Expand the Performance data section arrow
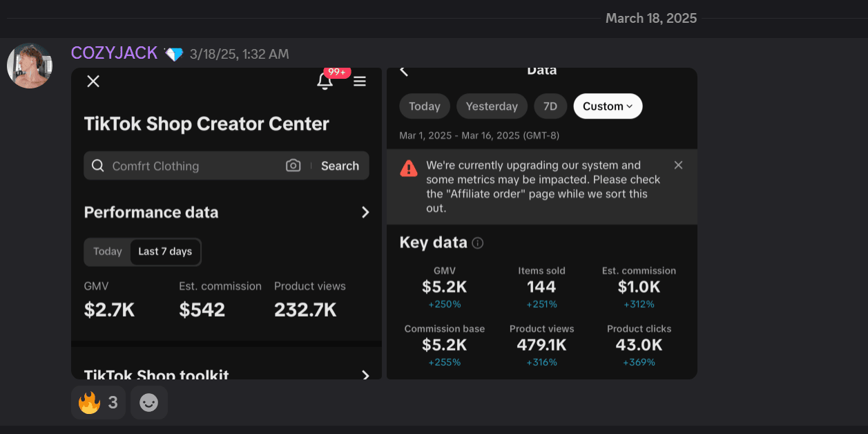Viewport: 868px width, 434px height. click(365, 212)
